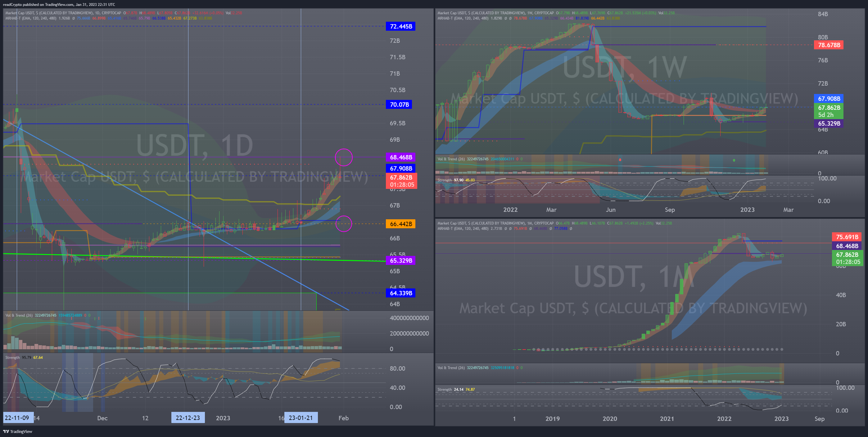
Task: Click the purple 65.329B label on the 1D chart
Action: 400,260
